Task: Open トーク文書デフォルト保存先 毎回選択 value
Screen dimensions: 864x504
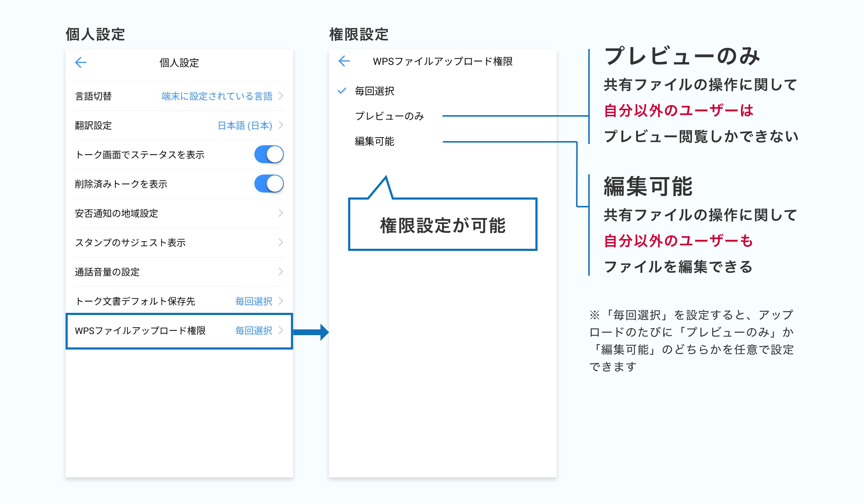Action: 253,301
